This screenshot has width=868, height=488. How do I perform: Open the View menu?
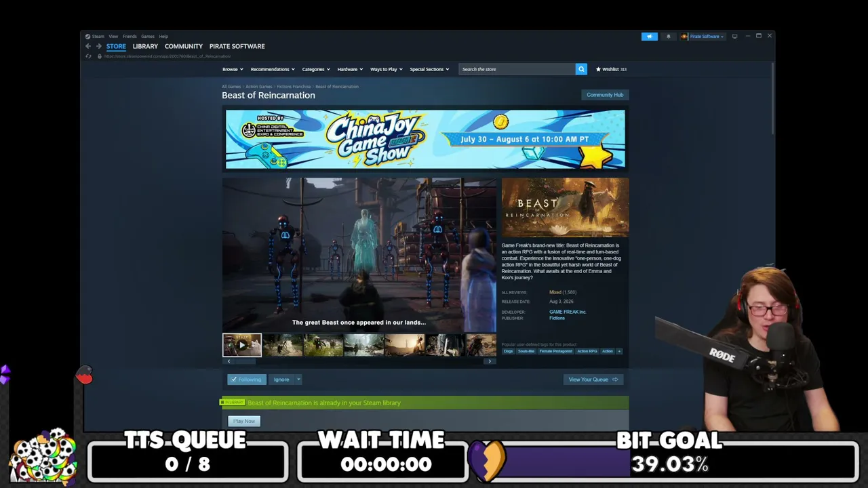[x=113, y=36]
